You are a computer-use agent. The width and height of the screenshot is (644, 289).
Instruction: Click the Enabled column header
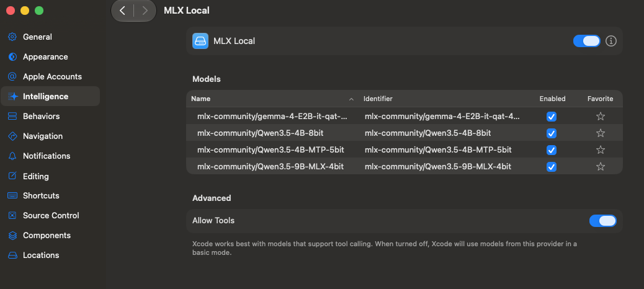(552, 99)
